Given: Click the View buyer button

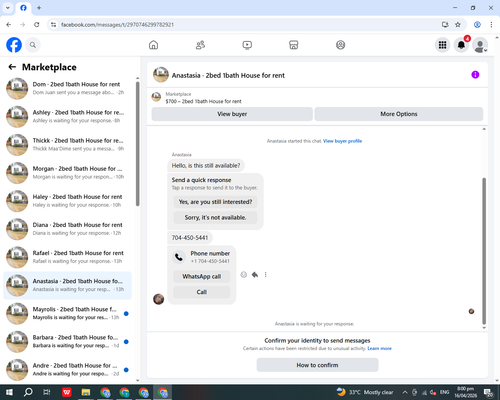Looking at the screenshot, I should (232, 114).
